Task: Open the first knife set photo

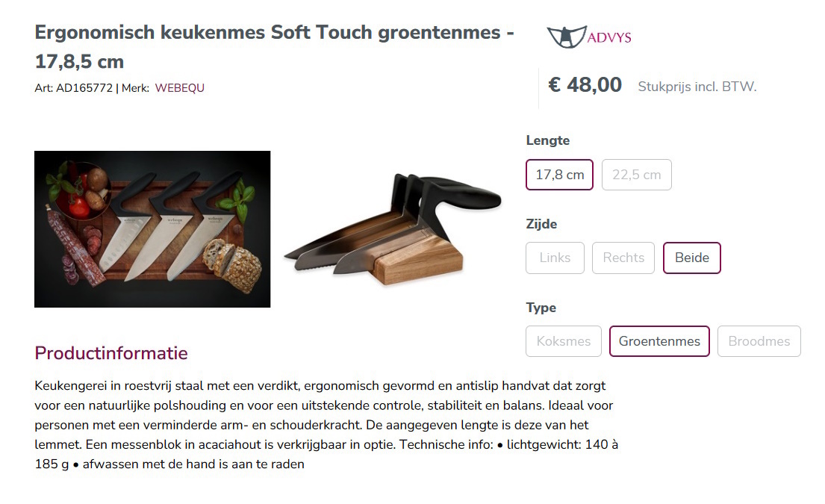Action: [x=152, y=228]
